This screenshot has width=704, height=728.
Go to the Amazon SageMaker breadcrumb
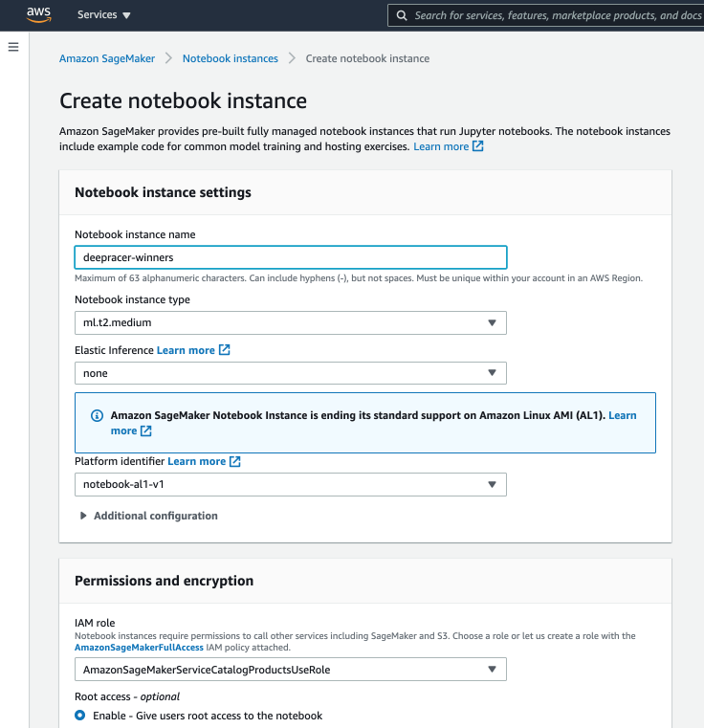107,58
